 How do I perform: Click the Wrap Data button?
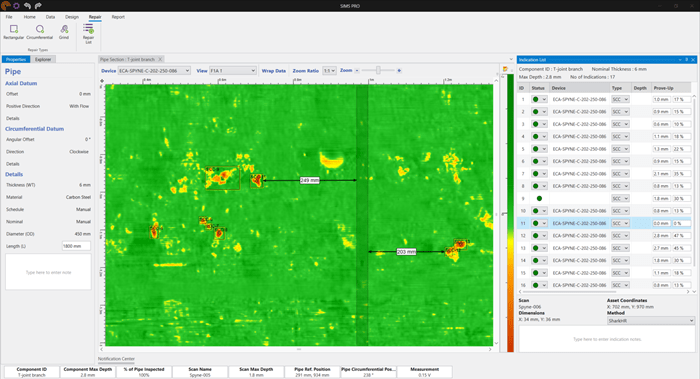(x=274, y=71)
